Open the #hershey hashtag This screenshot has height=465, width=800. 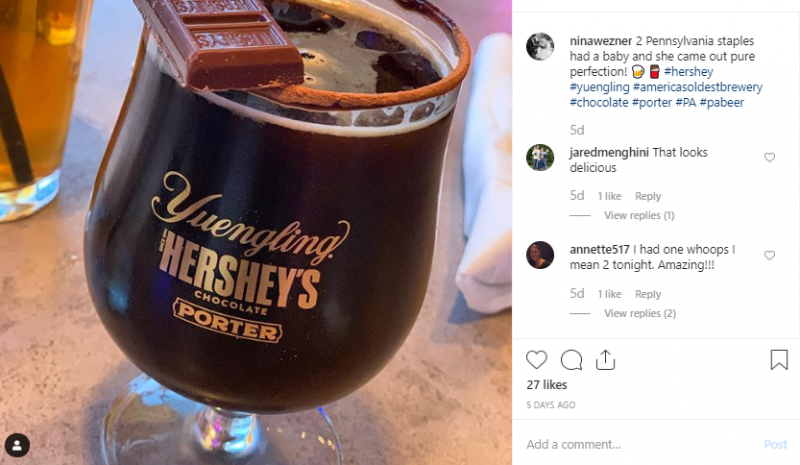(688, 71)
